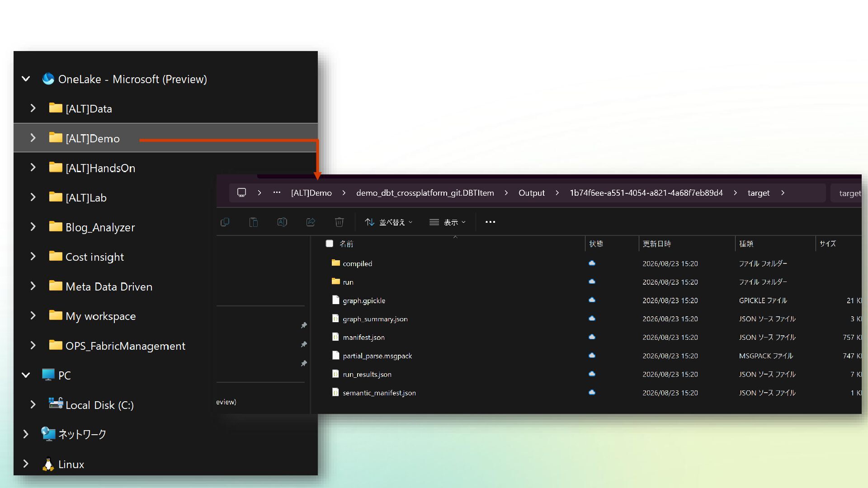Screen dimensions: 868x488
Task: Click the Copy toolbar icon
Action: [225, 222]
